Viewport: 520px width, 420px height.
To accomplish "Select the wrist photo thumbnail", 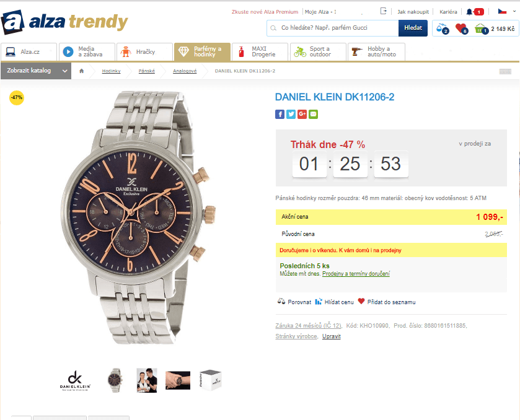I will [177, 380].
